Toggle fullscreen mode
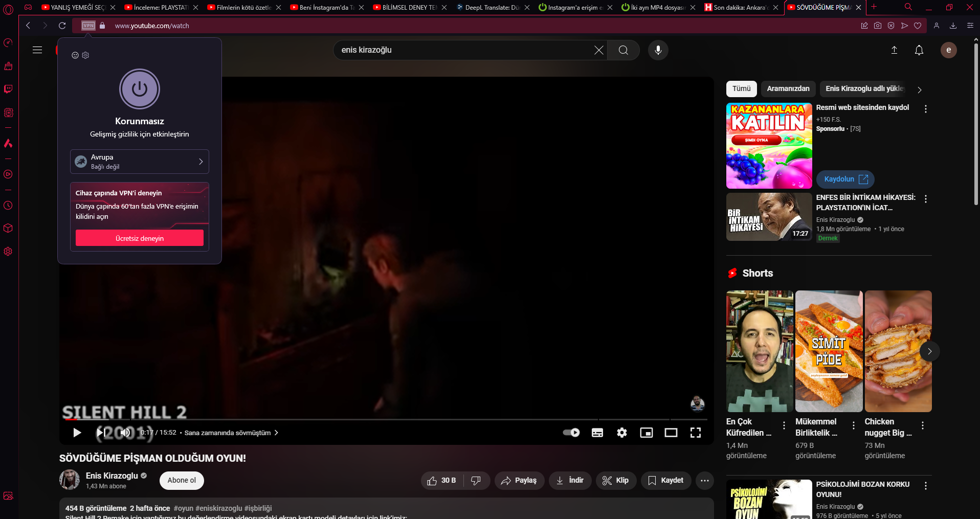This screenshot has width=980, height=519. point(696,433)
